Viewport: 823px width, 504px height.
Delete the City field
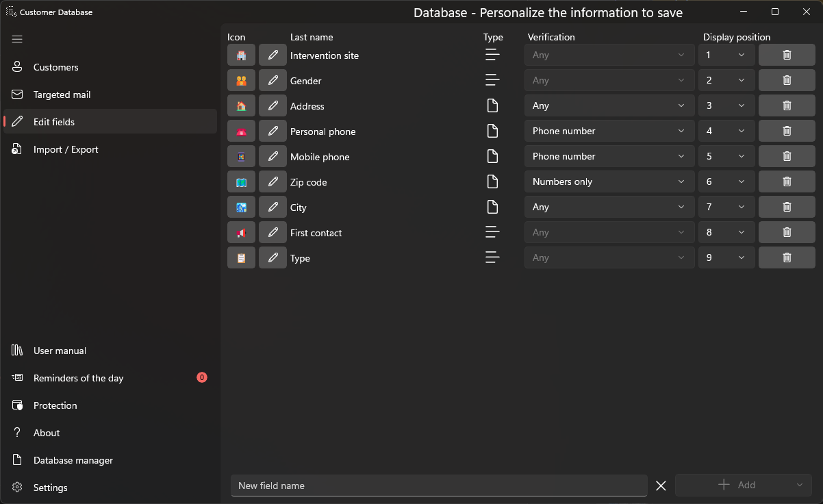point(787,207)
